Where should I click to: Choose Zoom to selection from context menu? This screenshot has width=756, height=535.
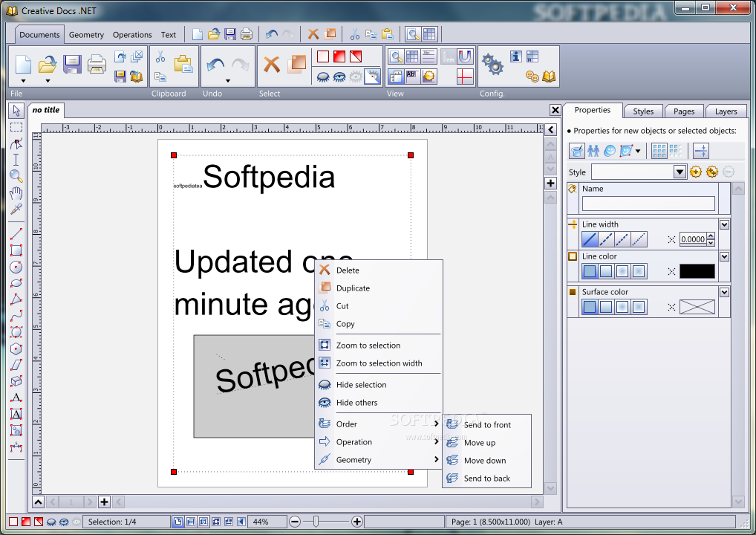[379, 346]
